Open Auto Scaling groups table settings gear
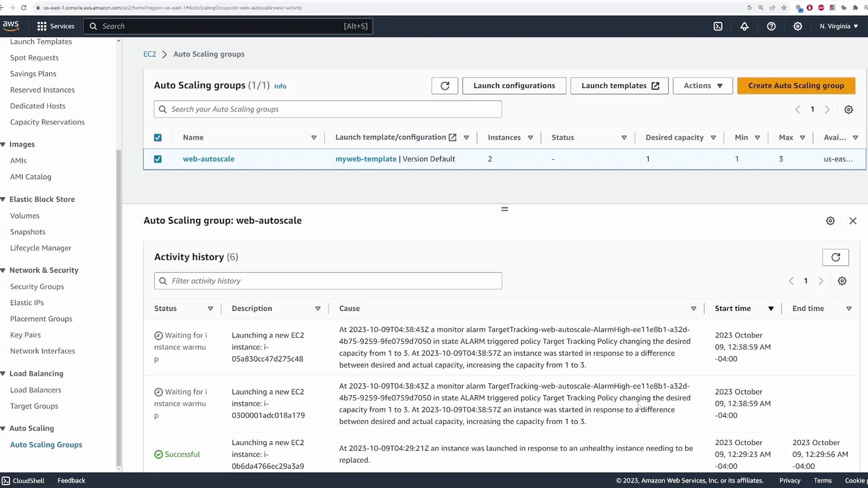The width and height of the screenshot is (868, 488). 849,110
